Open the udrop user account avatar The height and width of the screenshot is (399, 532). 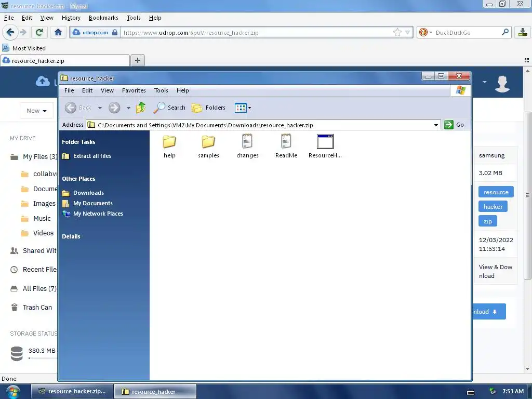[x=502, y=84]
